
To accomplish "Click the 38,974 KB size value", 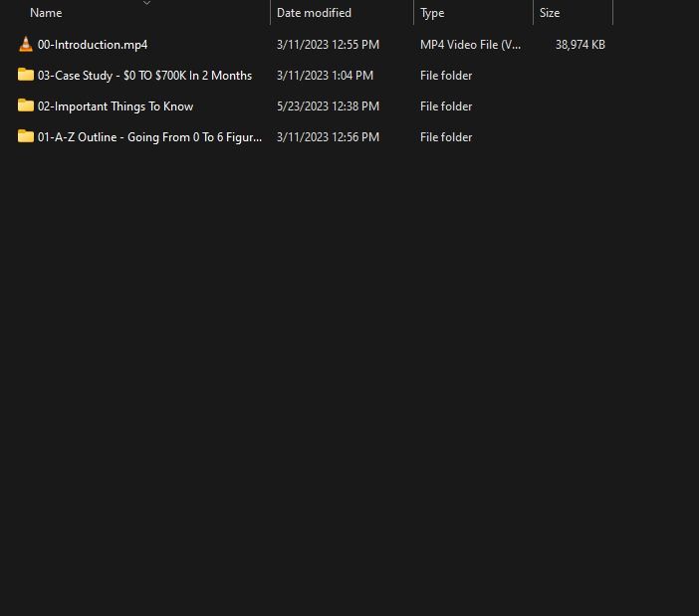I will (x=580, y=45).
